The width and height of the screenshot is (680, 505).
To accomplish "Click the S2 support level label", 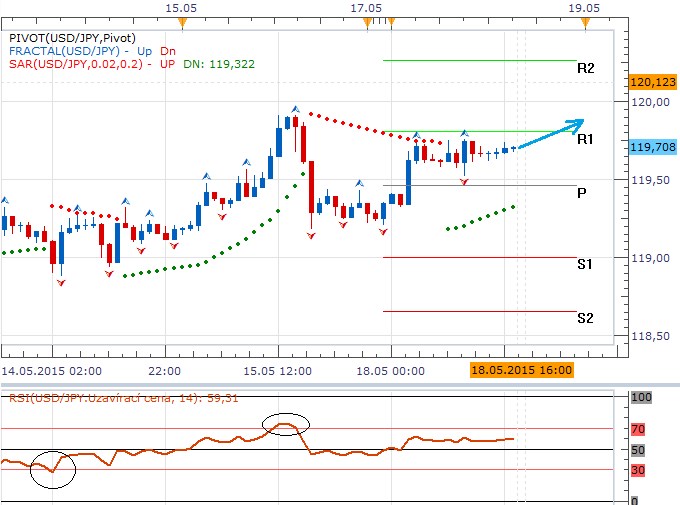I will 585,318.
